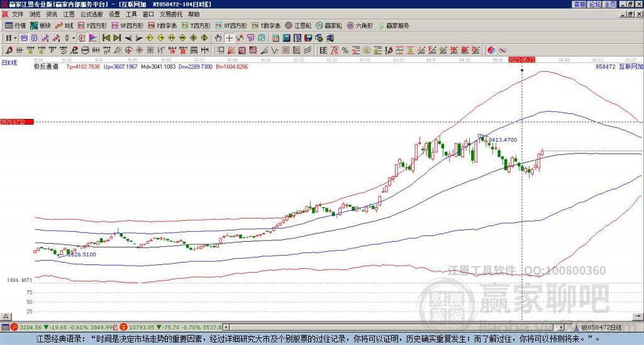
Task: Click the 论坛 forum link
Action: click(x=594, y=4)
